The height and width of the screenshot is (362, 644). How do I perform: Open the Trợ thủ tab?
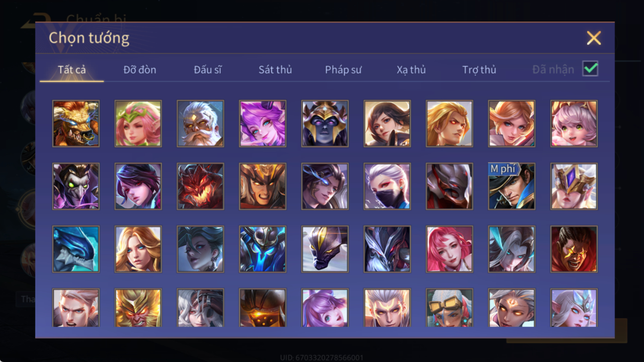tap(479, 70)
